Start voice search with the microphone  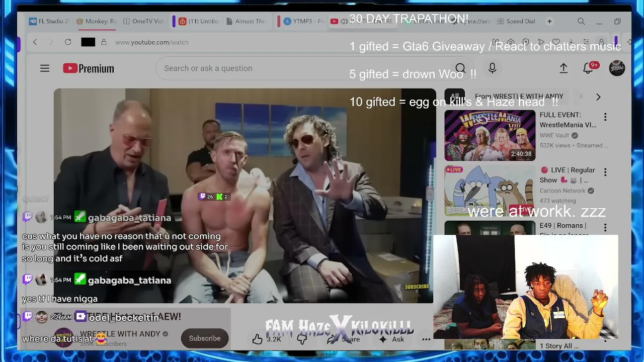point(492,68)
